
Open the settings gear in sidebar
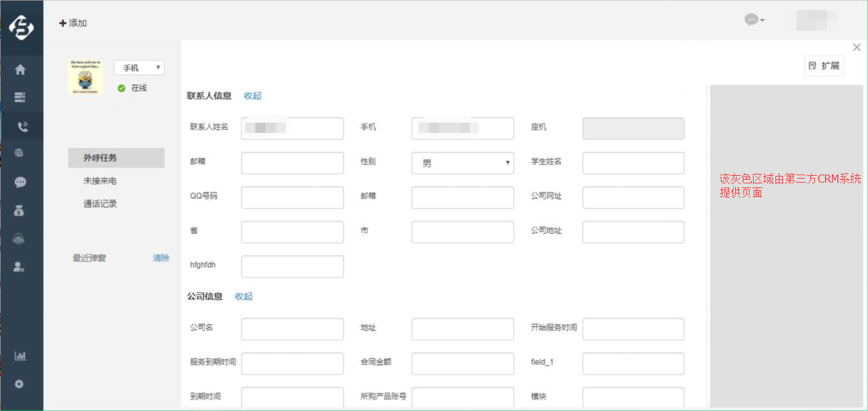[x=20, y=384]
